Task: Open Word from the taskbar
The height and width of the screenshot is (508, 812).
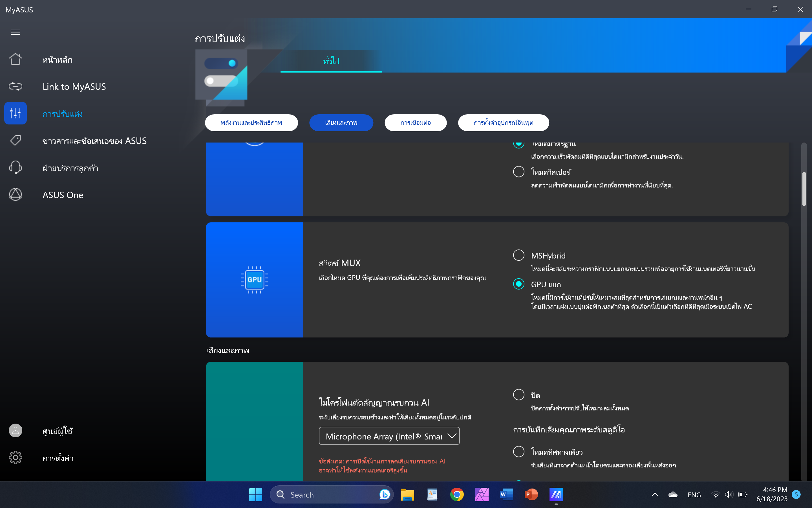Action: coord(506,494)
